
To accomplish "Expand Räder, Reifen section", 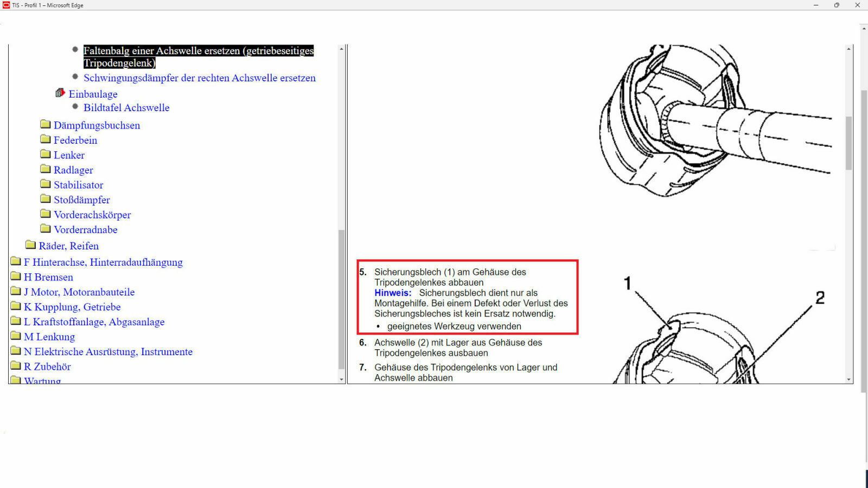I will (x=68, y=246).
